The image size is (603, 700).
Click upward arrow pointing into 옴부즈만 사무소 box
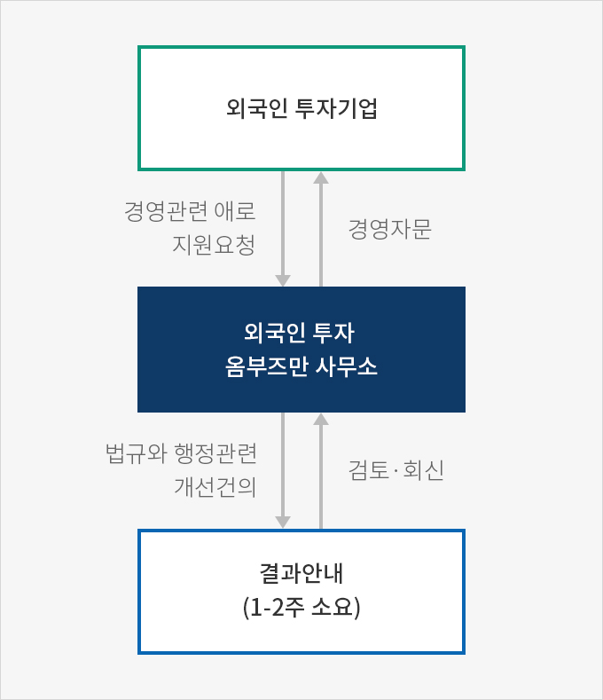(321, 470)
